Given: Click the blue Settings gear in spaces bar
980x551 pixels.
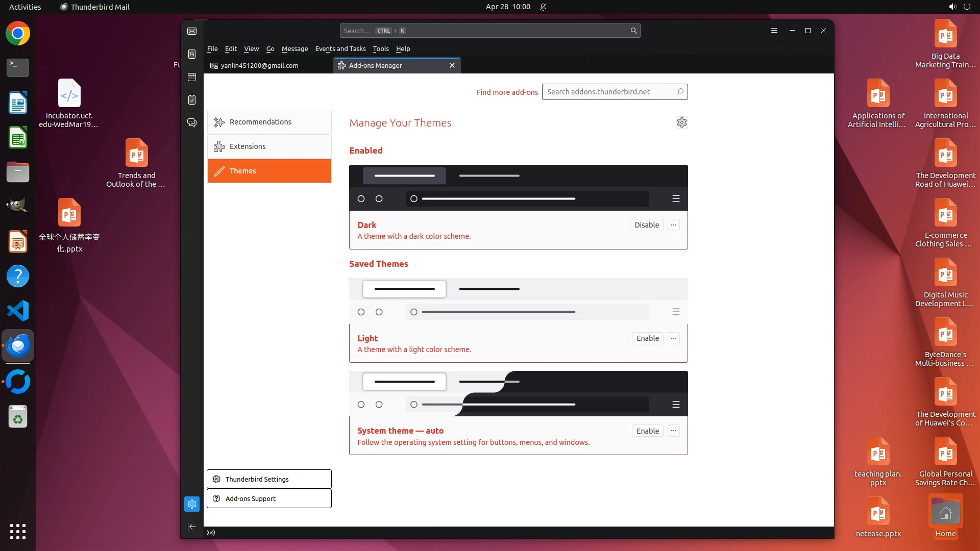Looking at the screenshot, I should coord(192,504).
